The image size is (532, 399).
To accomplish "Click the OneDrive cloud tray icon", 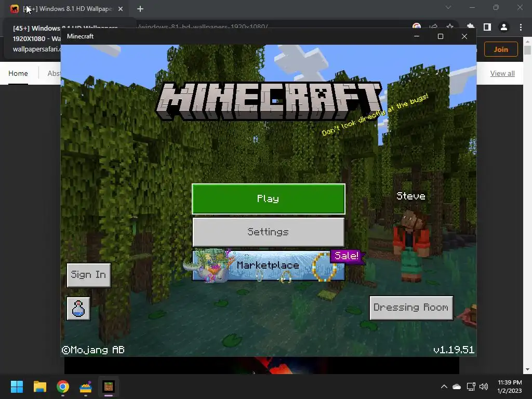I will click(x=457, y=387).
